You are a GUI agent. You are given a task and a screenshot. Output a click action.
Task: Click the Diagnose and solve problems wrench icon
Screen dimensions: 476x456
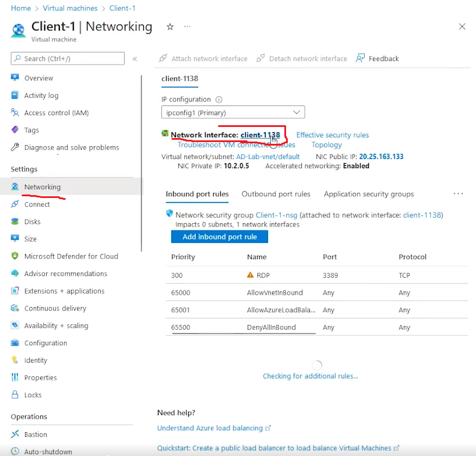(15, 147)
